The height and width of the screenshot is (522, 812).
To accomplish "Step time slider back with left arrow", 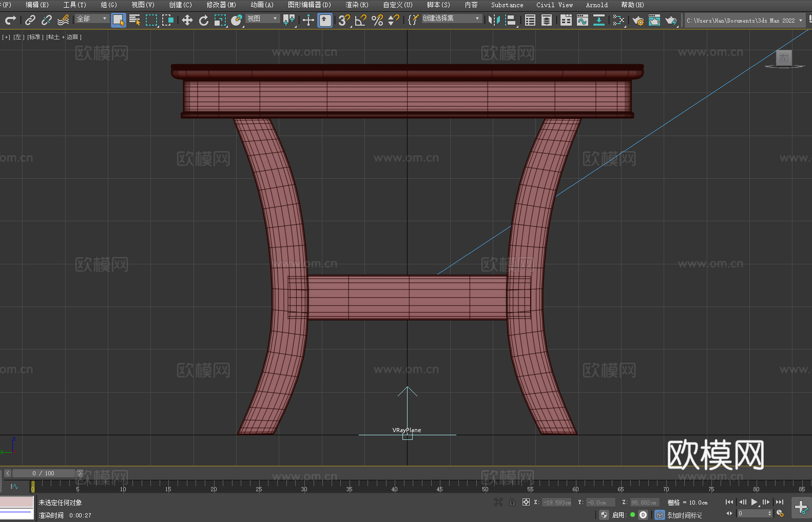I will (8, 473).
